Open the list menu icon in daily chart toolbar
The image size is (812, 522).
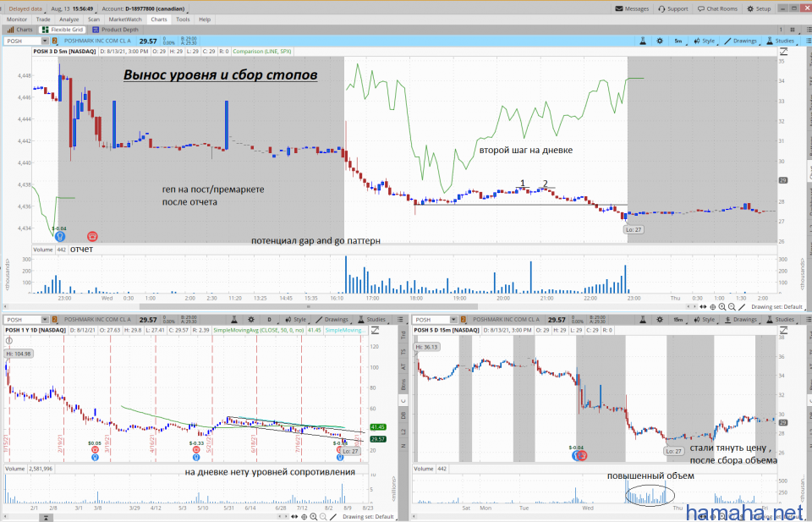click(400, 320)
